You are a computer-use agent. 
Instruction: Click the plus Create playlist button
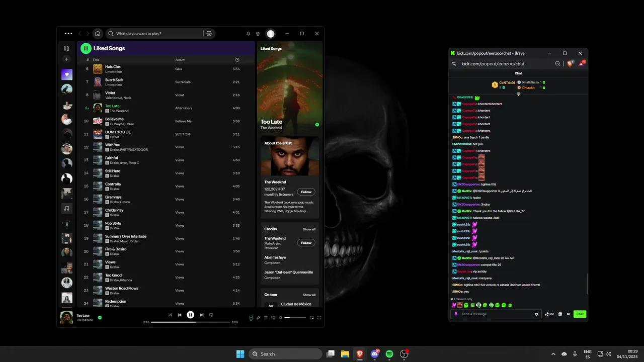click(66, 59)
